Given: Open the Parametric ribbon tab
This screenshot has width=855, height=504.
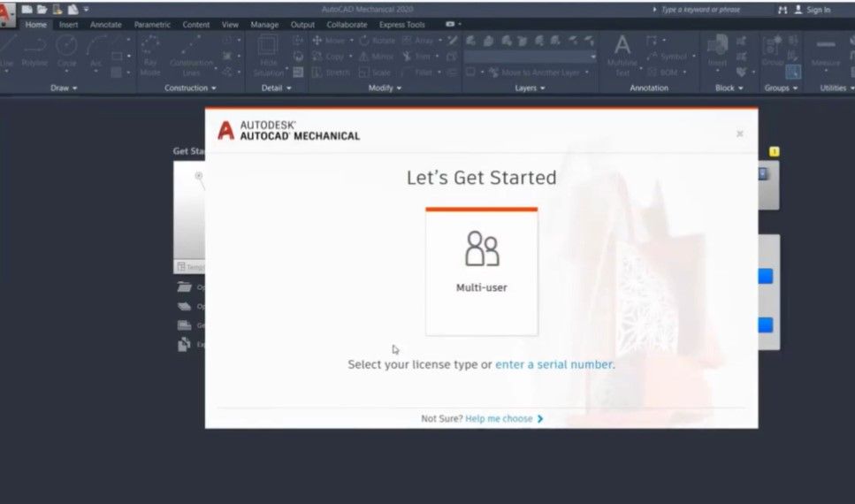Looking at the screenshot, I should click(152, 25).
